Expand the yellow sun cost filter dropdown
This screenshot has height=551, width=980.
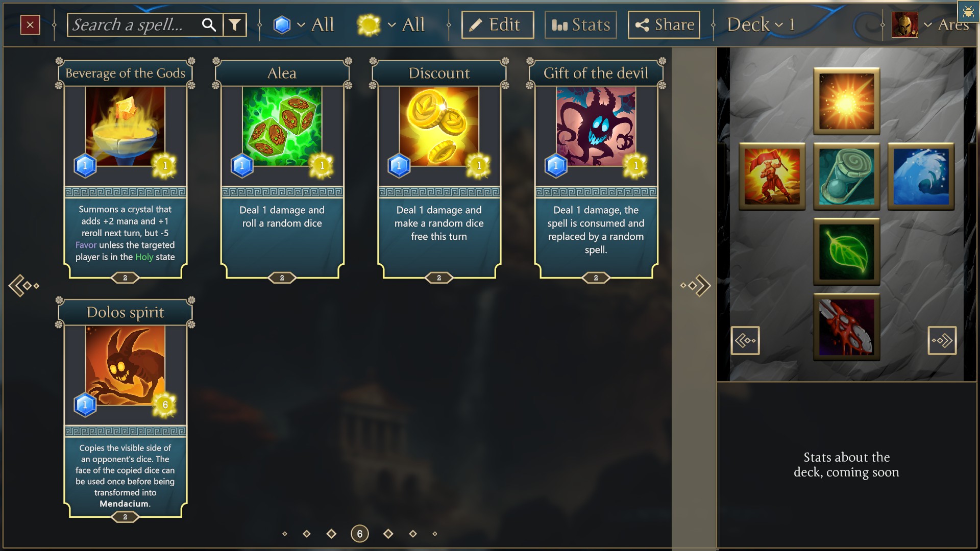(x=391, y=24)
